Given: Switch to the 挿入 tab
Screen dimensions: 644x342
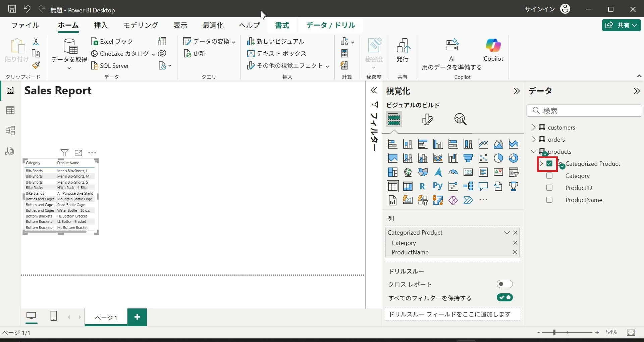Looking at the screenshot, I should [x=101, y=25].
